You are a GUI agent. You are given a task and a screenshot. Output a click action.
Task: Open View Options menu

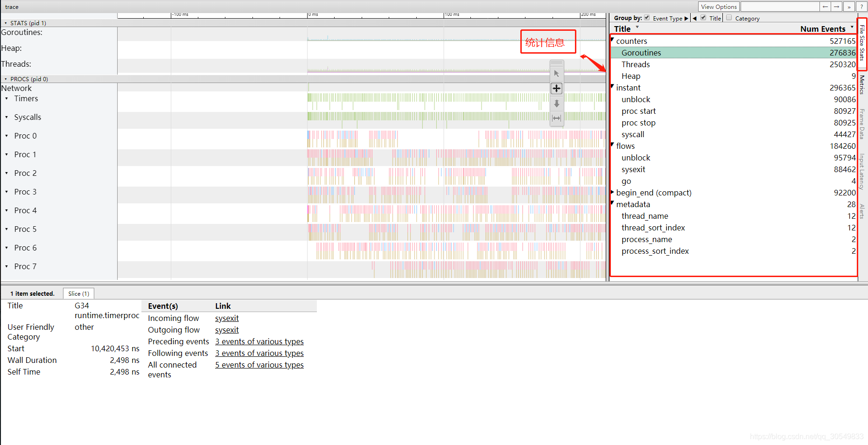click(719, 7)
